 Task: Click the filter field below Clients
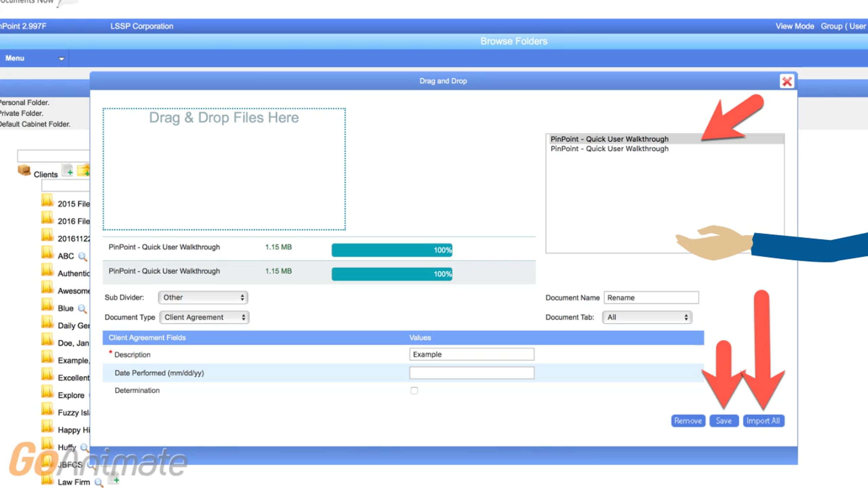coord(65,185)
